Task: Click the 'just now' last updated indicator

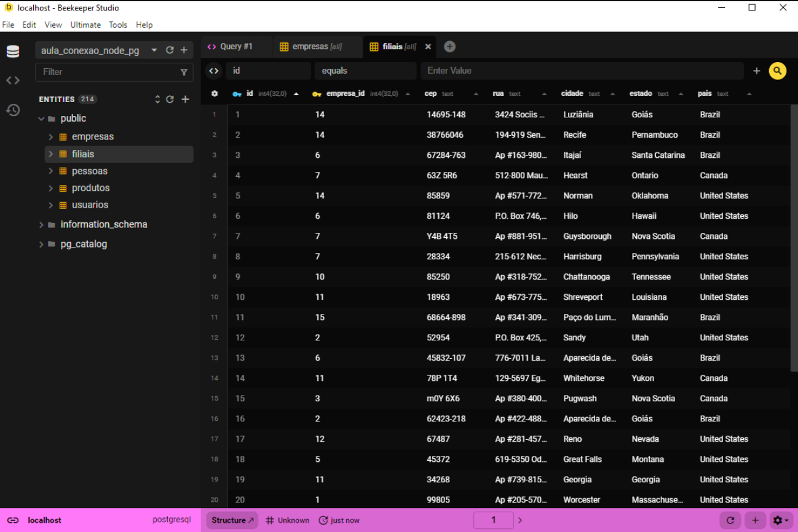Action: pos(339,520)
